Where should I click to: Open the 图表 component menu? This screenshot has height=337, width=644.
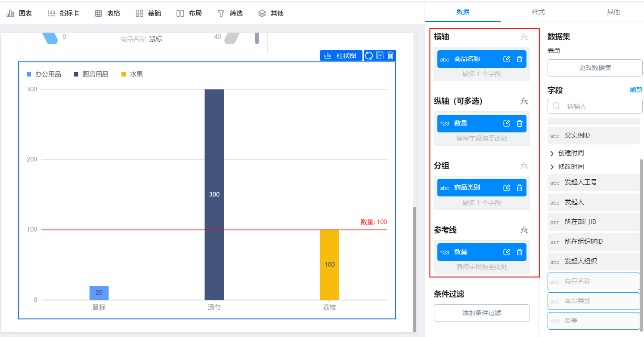click(x=19, y=13)
